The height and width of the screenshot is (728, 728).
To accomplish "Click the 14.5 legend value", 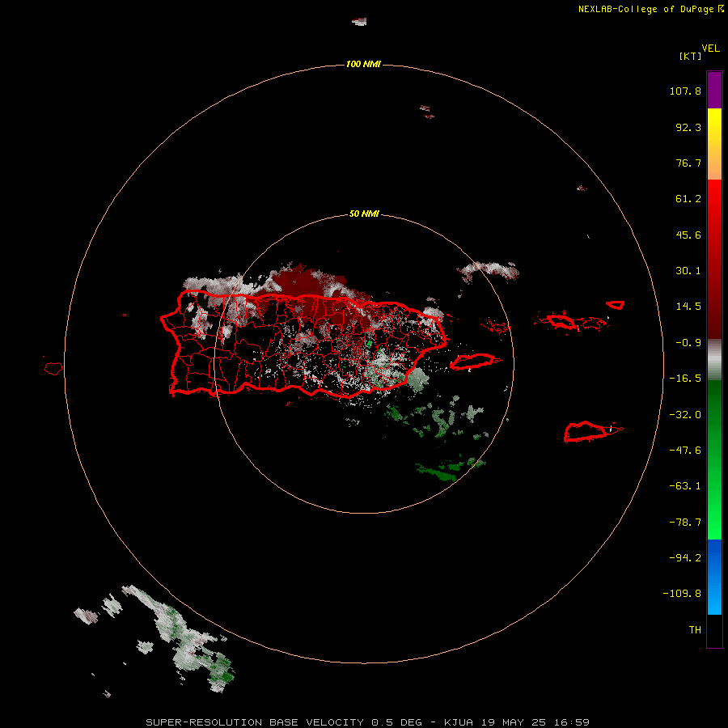I will 688,307.
